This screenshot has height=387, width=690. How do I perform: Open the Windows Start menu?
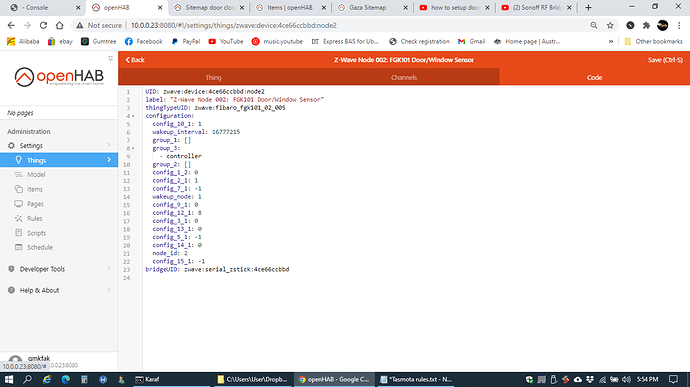(x=8, y=379)
